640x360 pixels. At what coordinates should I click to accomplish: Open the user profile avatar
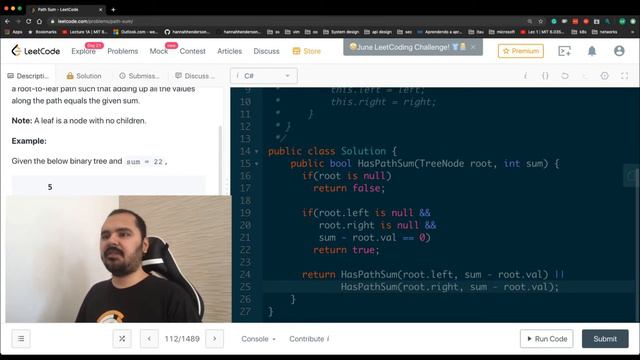point(619,51)
